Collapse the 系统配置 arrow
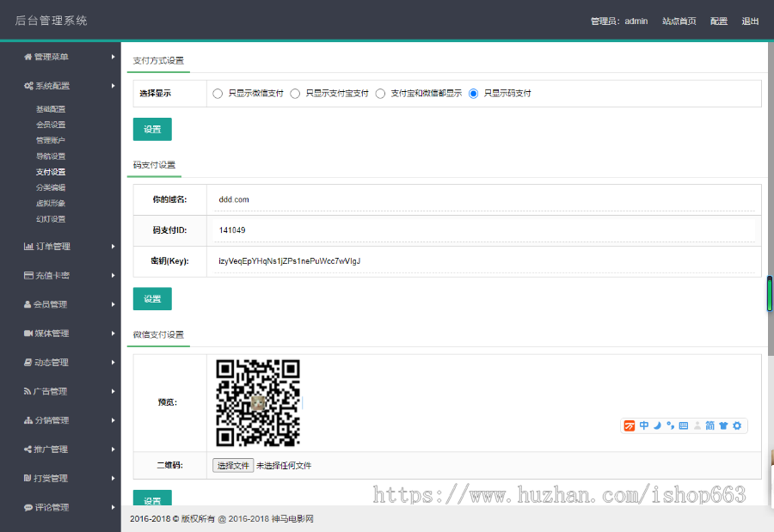This screenshot has height=532, width=774. coord(113,86)
